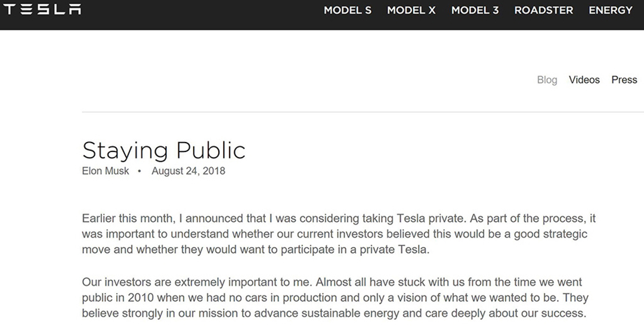The width and height of the screenshot is (644, 327).
Task: Click the line starting 'Our investors are extremely'
Action: [332, 282]
